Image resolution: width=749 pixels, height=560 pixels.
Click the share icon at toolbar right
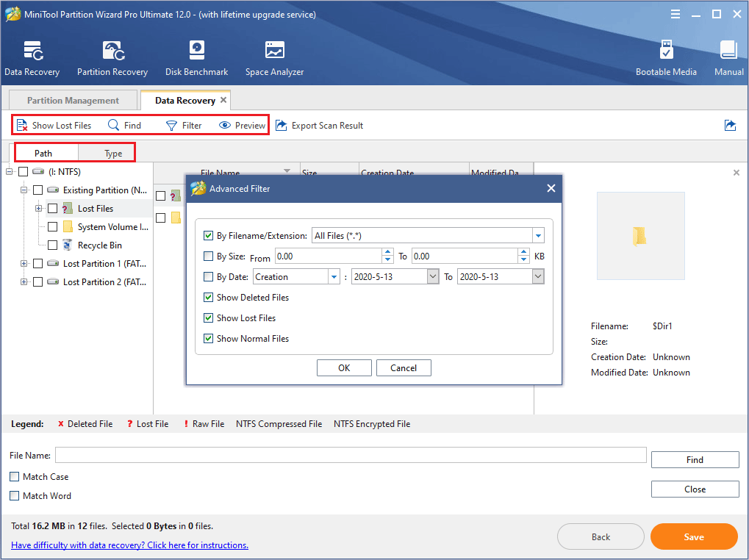pyautogui.click(x=730, y=126)
